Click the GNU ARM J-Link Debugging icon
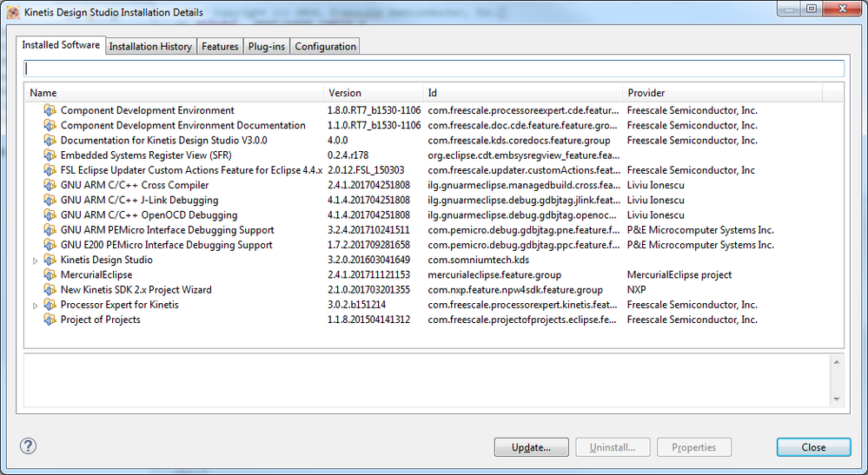Viewport: 868px width, 475px height. click(50, 201)
